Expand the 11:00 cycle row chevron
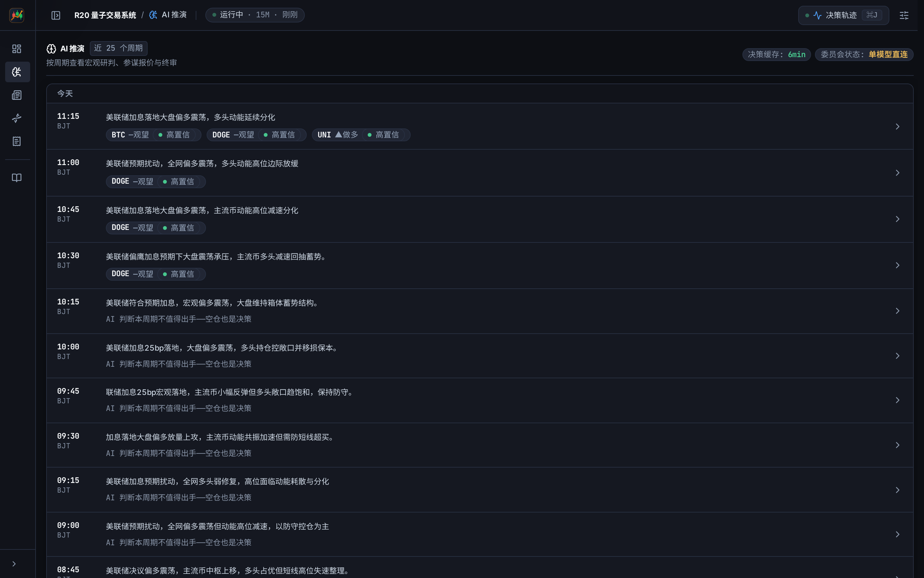The width and height of the screenshot is (924, 578). (x=898, y=173)
